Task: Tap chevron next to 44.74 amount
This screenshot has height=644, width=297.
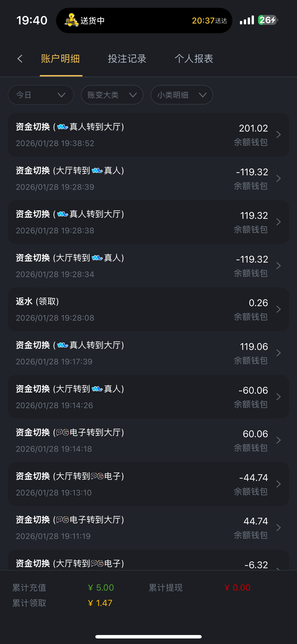Action: pos(278,527)
